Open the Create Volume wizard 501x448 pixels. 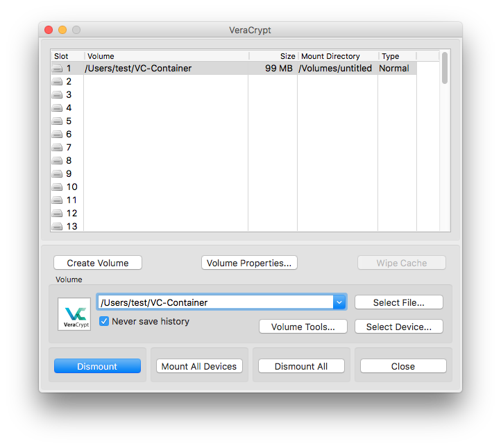[98, 263]
